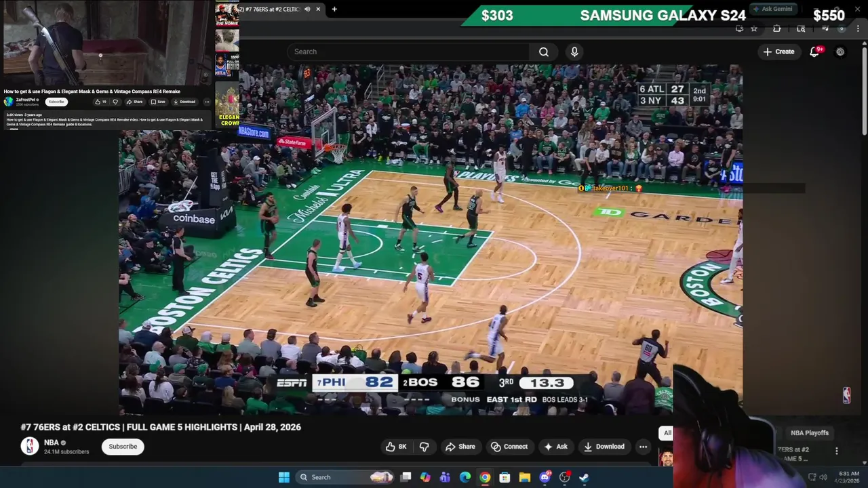Open options for the 76ERS at #2 recommended video
868x488 pixels.
pos(836,451)
